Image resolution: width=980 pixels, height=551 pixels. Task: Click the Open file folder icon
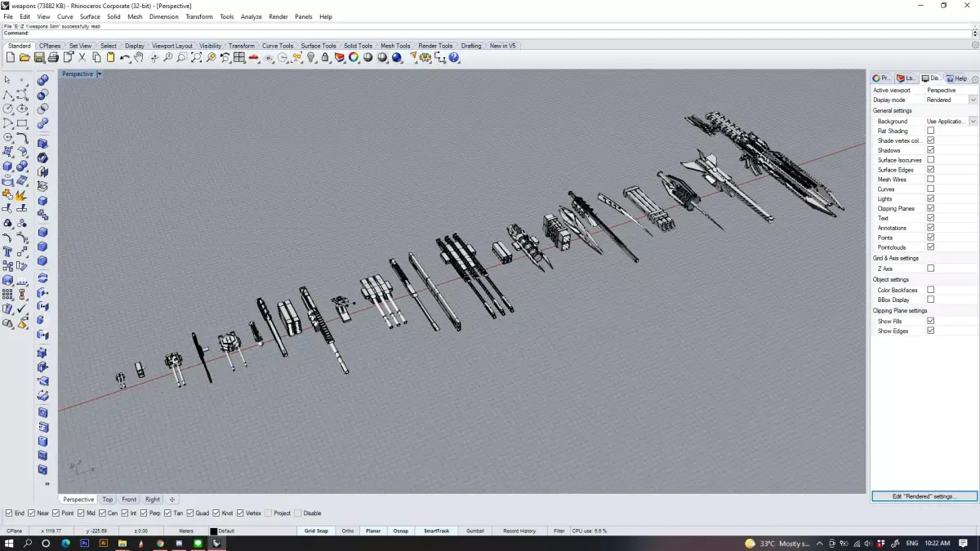pyautogui.click(x=24, y=58)
